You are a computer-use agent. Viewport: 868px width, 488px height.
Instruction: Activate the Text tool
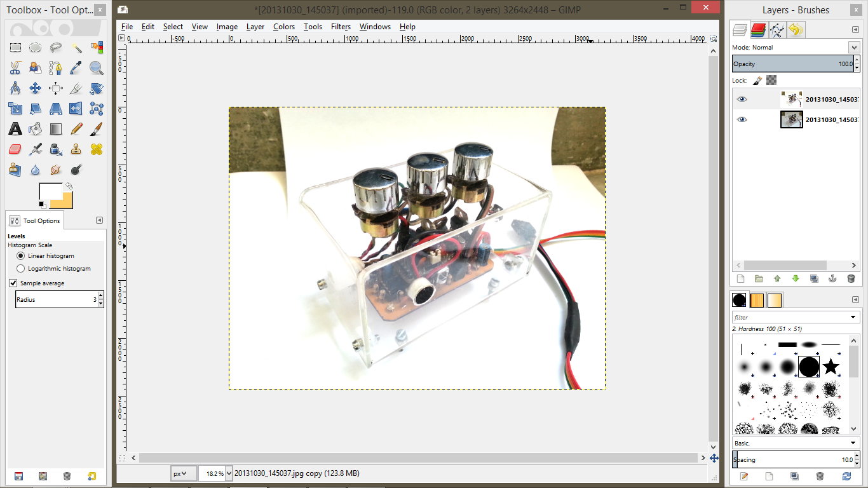coord(15,128)
